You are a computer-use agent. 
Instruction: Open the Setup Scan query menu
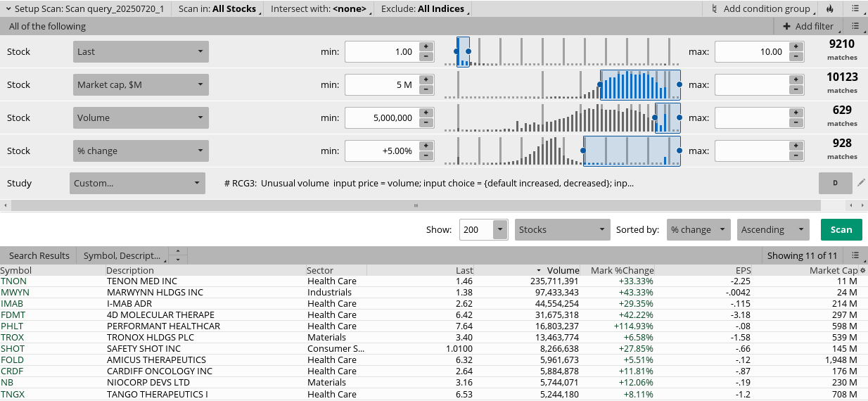pos(87,9)
